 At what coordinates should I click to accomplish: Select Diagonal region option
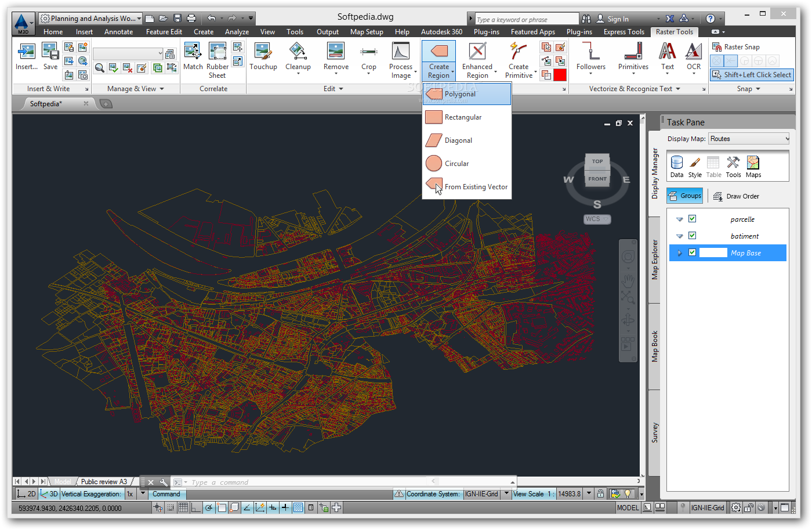pyautogui.click(x=467, y=140)
